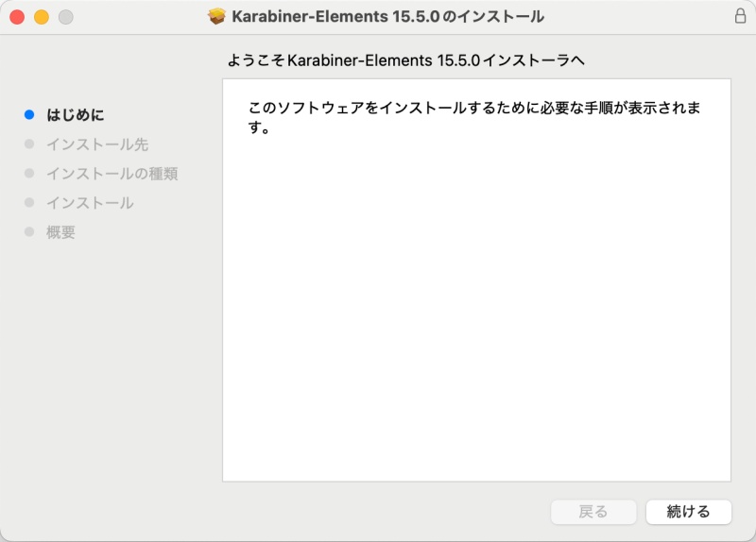Select the はじめに step in the sidebar
This screenshot has width=756, height=542.
click(76, 115)
